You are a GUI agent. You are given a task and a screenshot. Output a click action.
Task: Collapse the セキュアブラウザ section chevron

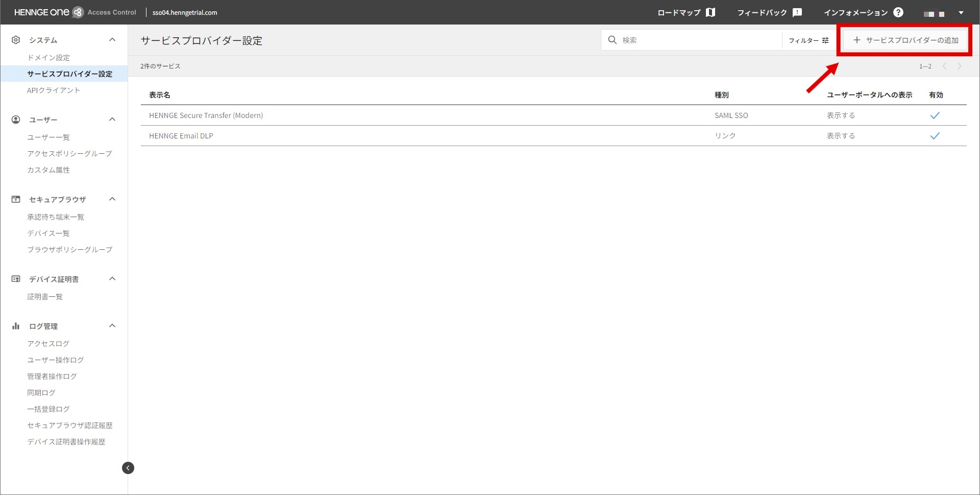tap(112, 199)
